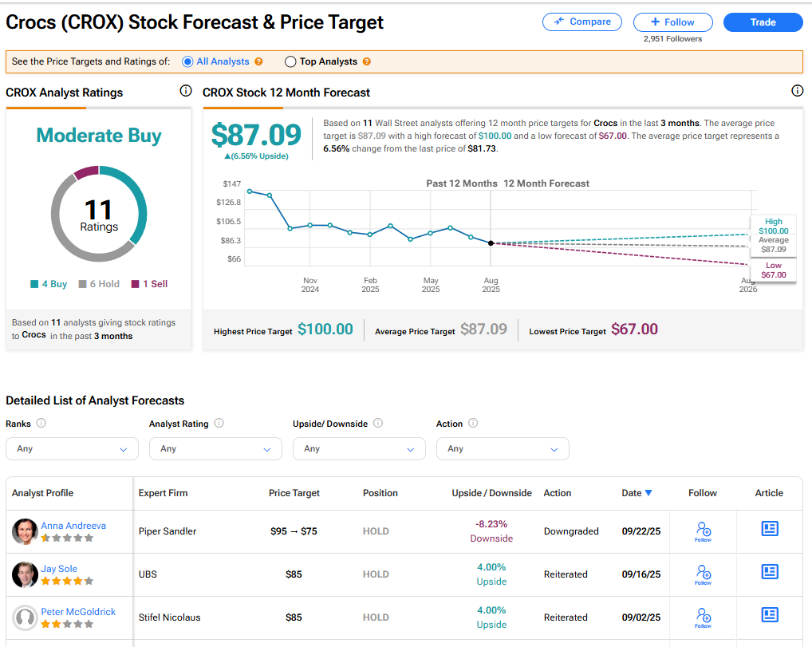Click the Piper Sandler firm name
Image resolution: width=812 pixels, height=647 pixels.
click(x=168, y=531)
